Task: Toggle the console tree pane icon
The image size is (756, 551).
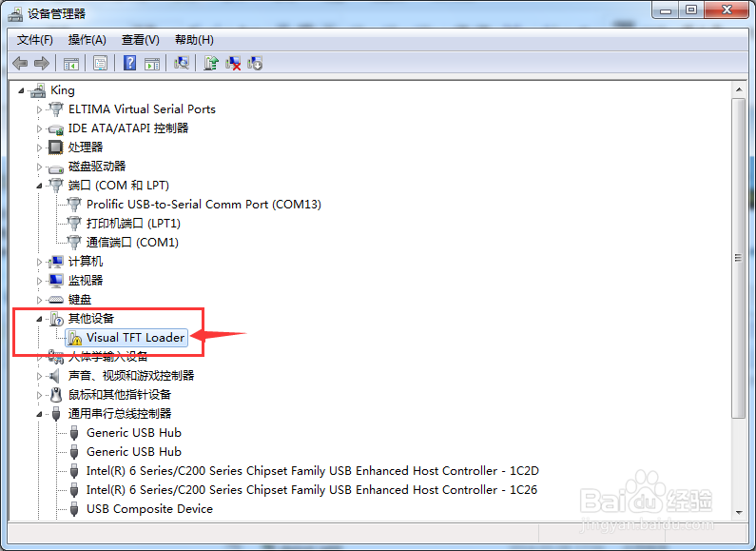Action: (71, 63)
